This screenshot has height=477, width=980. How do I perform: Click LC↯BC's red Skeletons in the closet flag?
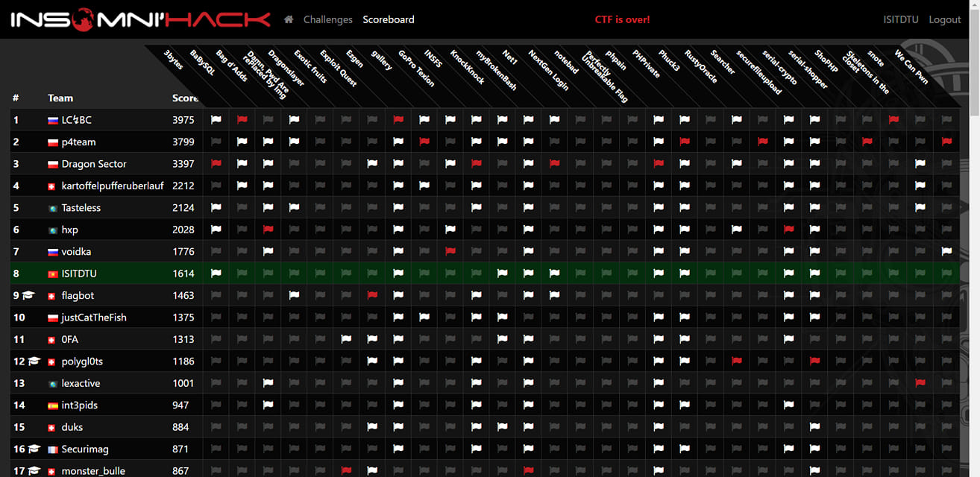[x=894, y=119]
